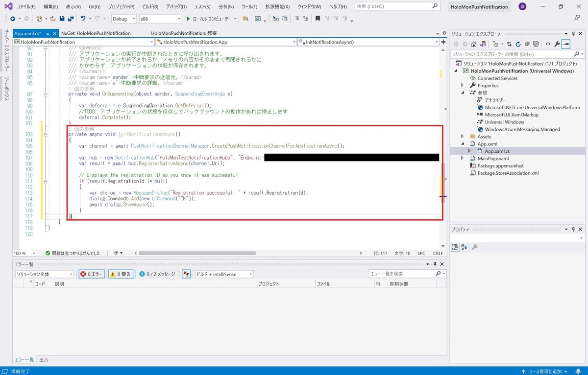
Task: Expand the MainPage.xaml node
Action: click(462, 159)
